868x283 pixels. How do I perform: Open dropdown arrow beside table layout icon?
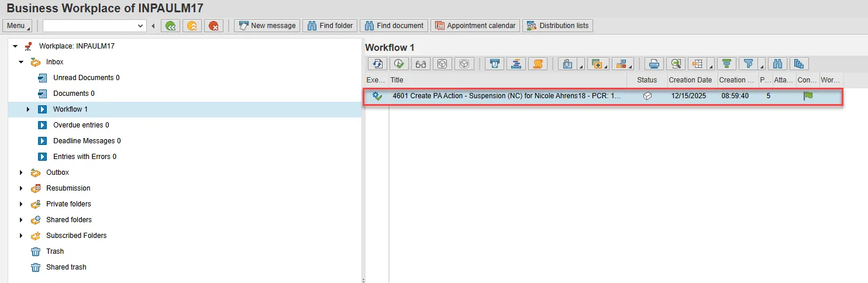[711, 67]
